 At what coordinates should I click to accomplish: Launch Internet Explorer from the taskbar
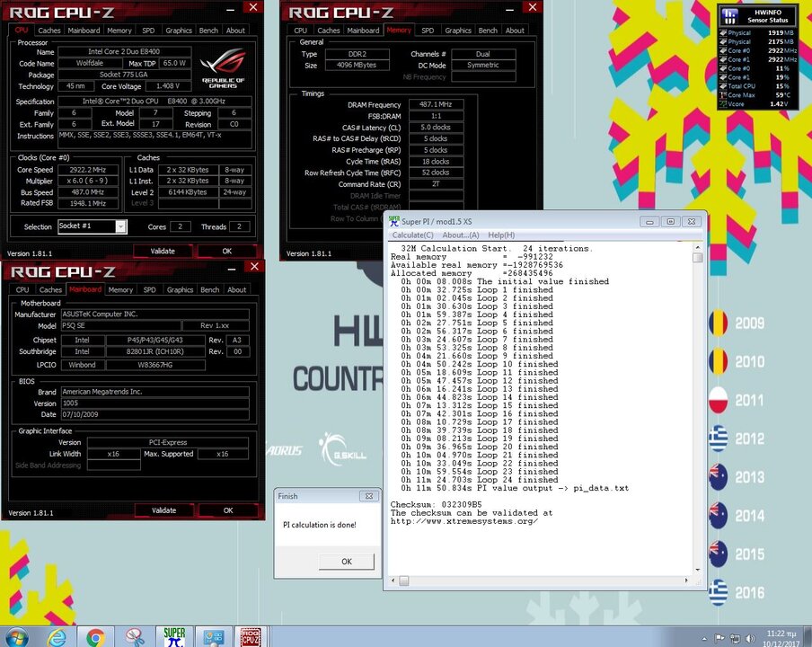coord(56,637)
